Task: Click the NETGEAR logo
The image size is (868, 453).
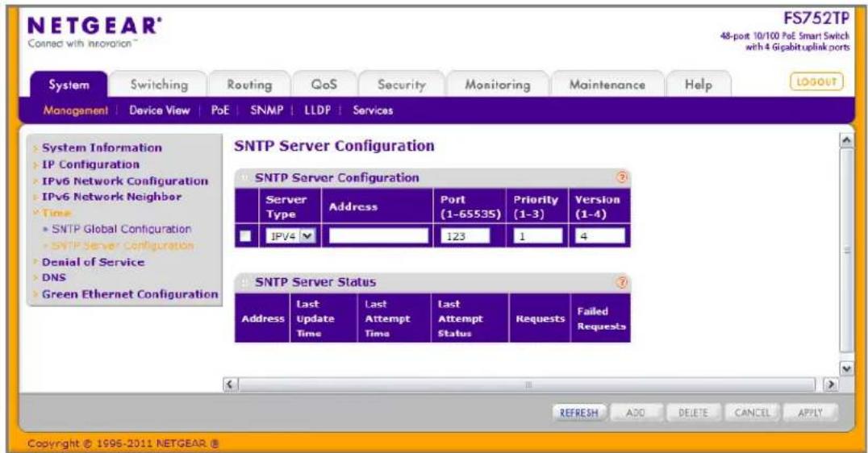Action: pos(94,26)
